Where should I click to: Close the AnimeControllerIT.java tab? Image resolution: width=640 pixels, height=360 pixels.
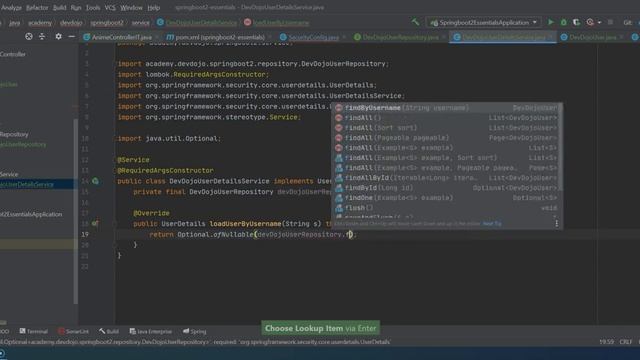pos(157,37)
